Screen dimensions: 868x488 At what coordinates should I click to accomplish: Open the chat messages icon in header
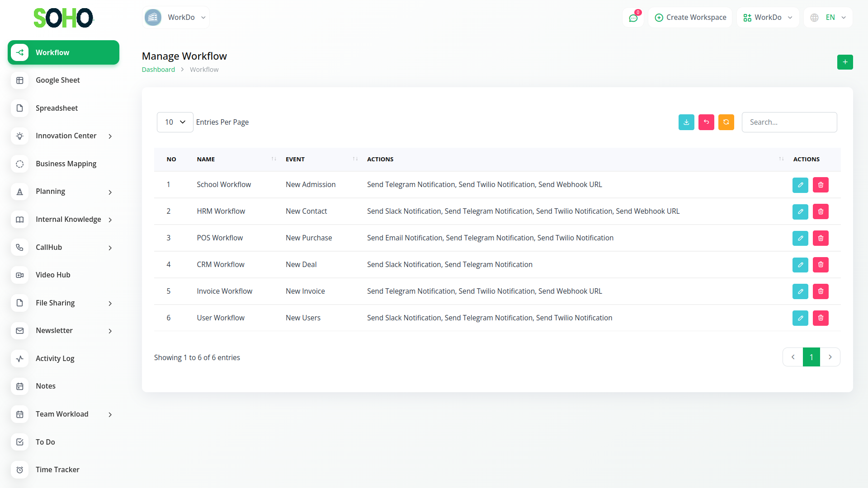[633, 18]
